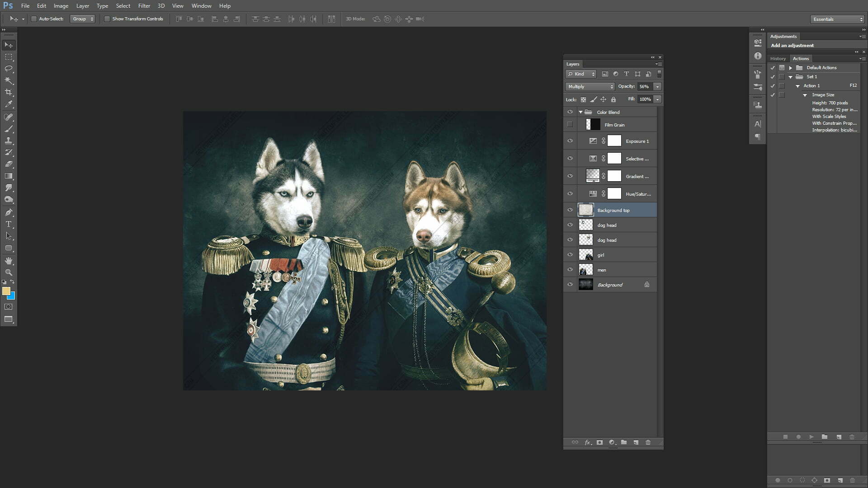The height and width of the screenshot is (488, 868).
Task: Select the Zoom tool
Action: [x=9, y=272]
